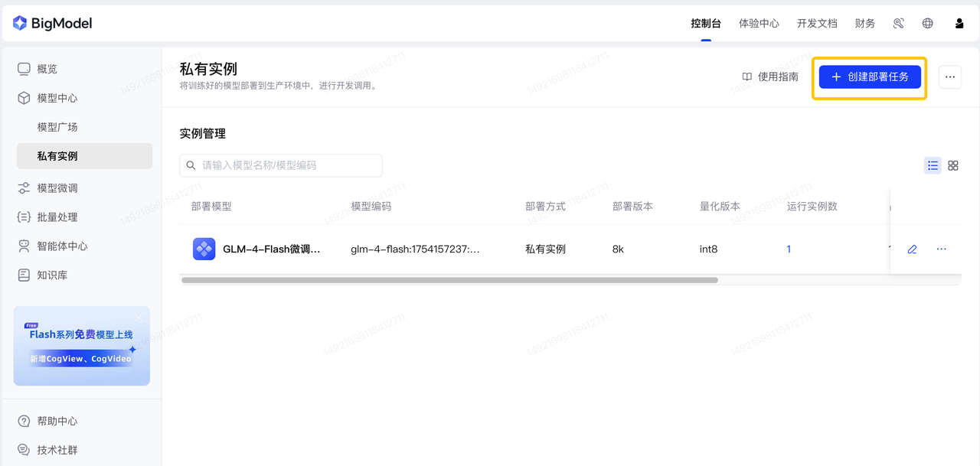Screen dimensions: 980x466
Task: Click the 创建部署任务 button
Action: [870, 77]
